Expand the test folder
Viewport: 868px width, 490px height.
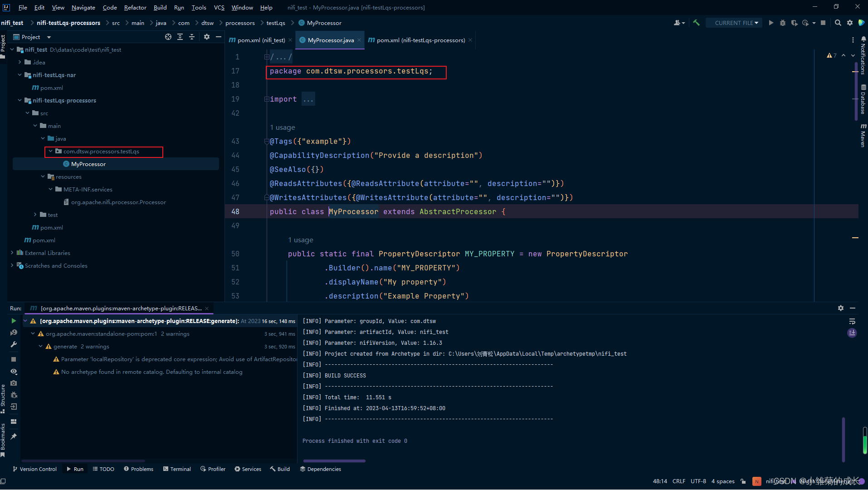[35, 215]
